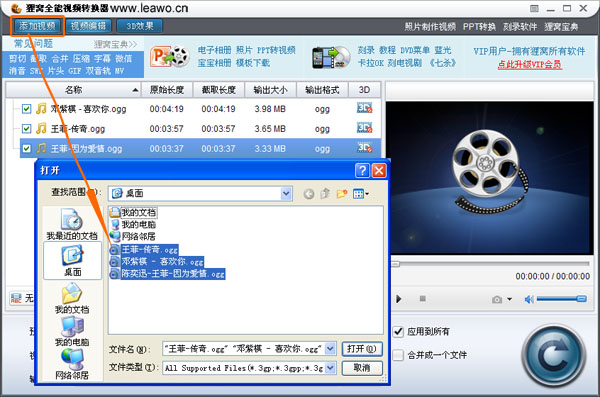Click music note icon of 王菲-传奇.ogg
This screenshot has width=600, height=397.
41,128
